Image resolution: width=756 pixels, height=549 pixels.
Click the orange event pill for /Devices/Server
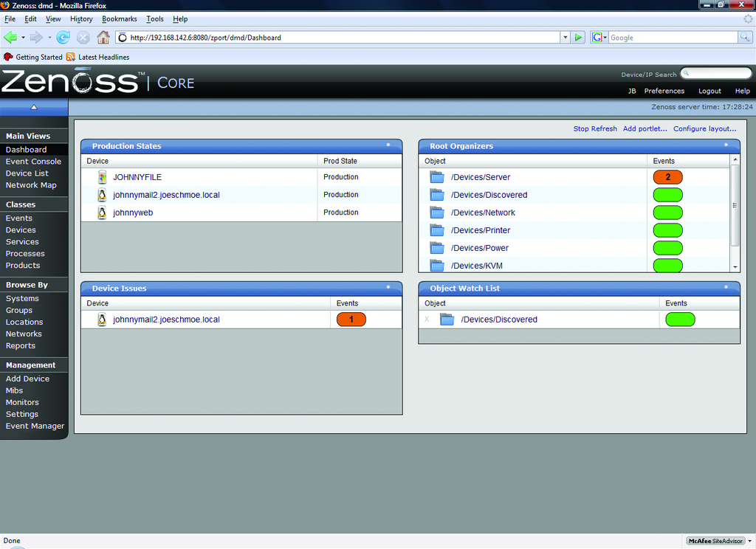[x=667, y=177]
